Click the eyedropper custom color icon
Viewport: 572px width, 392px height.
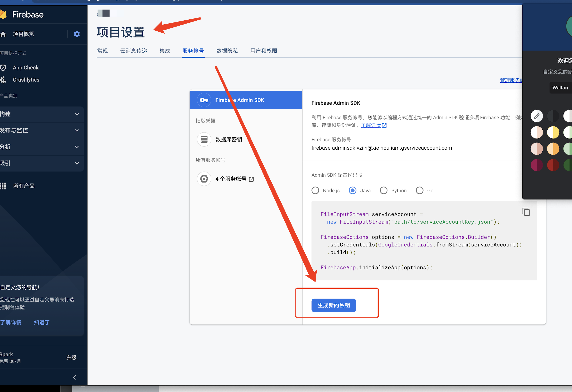(537, 116)
